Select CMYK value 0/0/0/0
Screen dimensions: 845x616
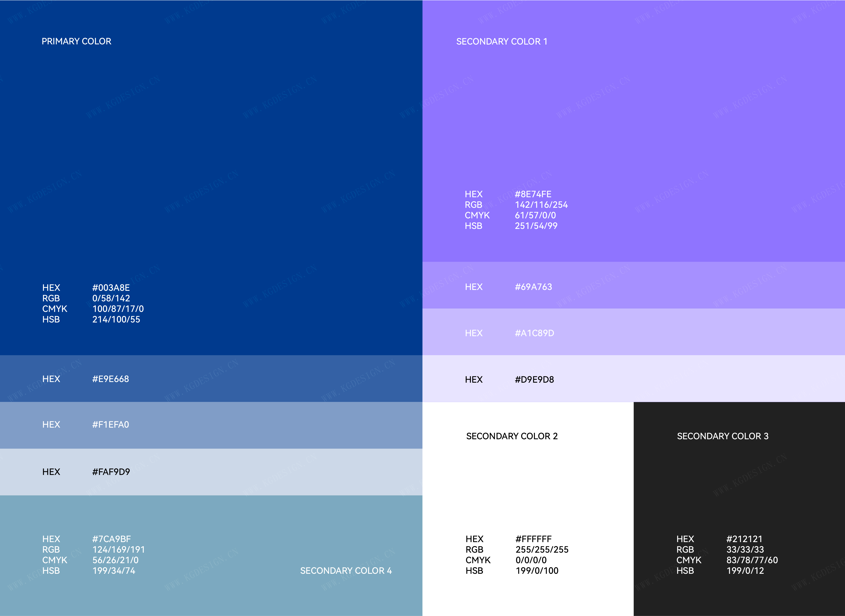(531, 560)
